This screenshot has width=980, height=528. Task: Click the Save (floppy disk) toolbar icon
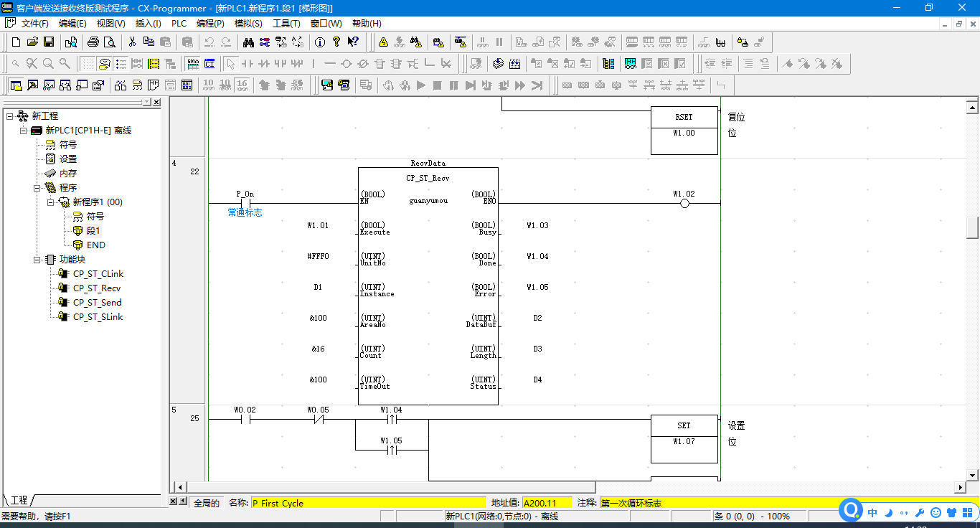click(x=49, y=42)
